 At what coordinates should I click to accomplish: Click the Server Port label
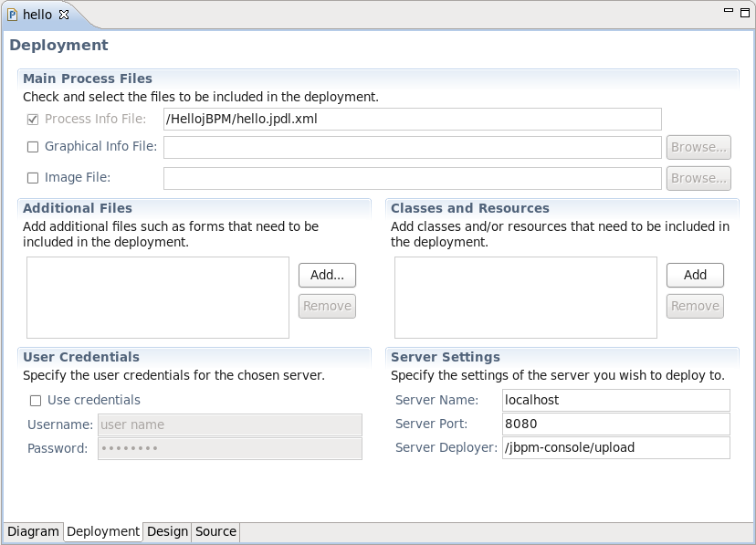[432, 424]
